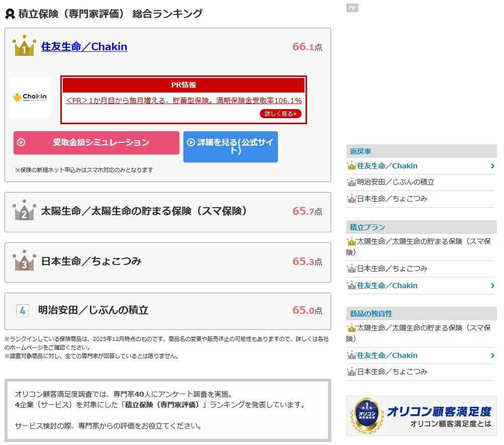Click the 受取金額シミュレーション pink button
Viewport: 504px width, 445px height.
pos(96,142)
